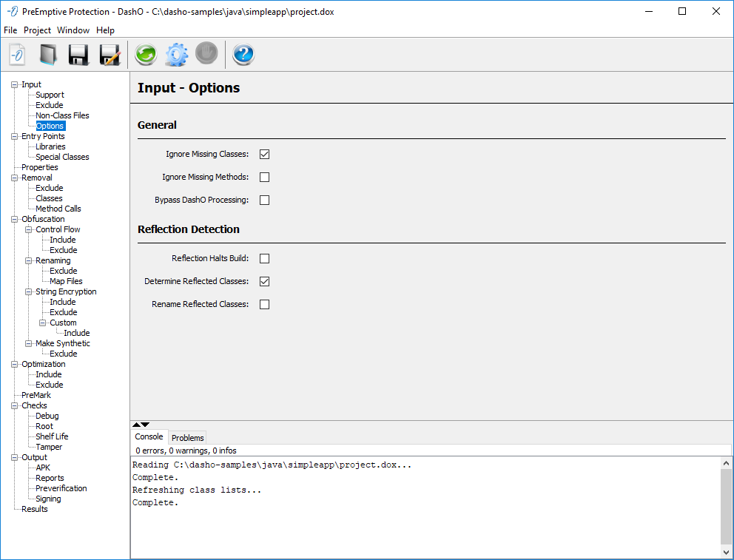
Task: Click the grey hand Stop Build icon
Action: [x=206, y=54]
